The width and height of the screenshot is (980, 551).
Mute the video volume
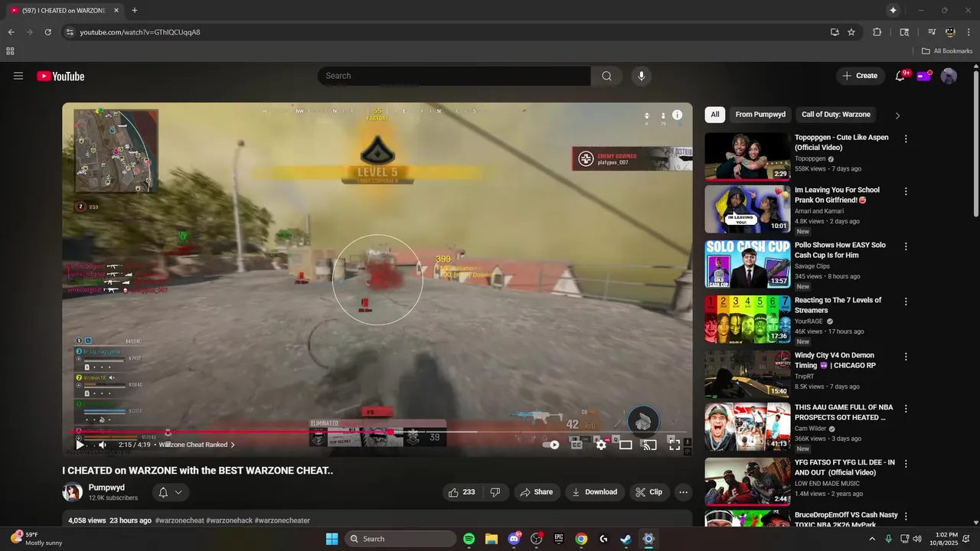(103, 445)
